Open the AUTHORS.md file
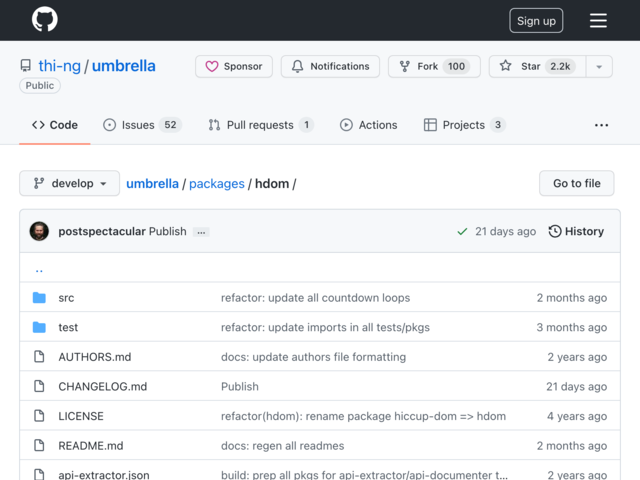640x480 pixels. coord(95,357)
